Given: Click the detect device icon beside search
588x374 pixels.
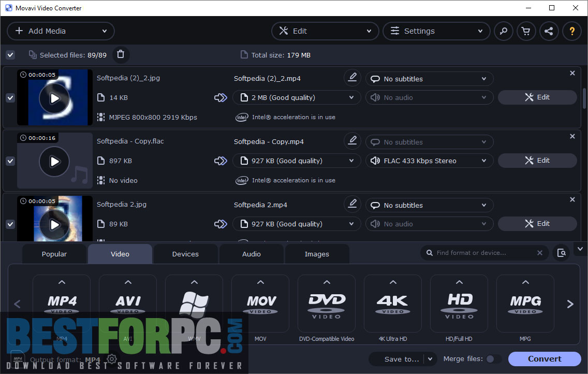Looking at the screenshot, I should click(x=561, y=253).
